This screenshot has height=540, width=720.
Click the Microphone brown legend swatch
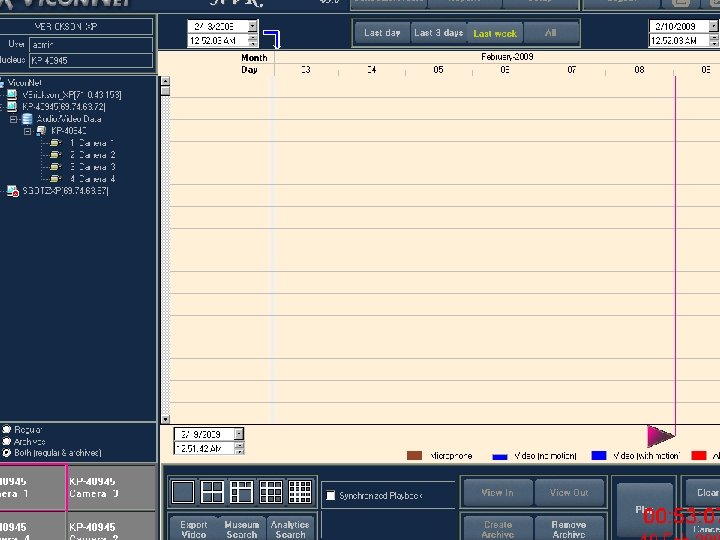tap(414, 456)
